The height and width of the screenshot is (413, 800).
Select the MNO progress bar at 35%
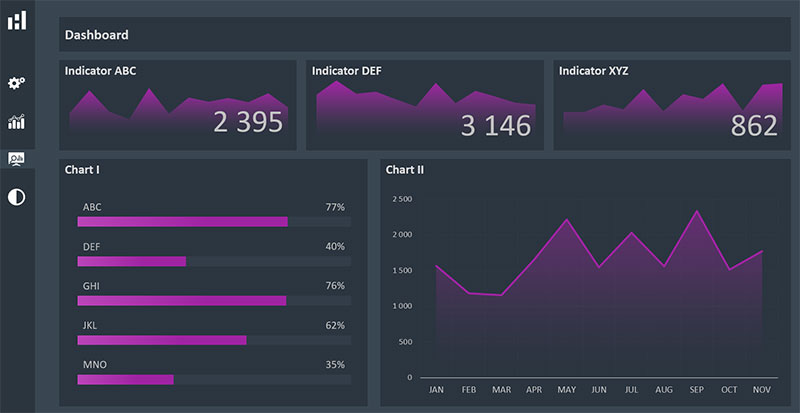[126, 379]
